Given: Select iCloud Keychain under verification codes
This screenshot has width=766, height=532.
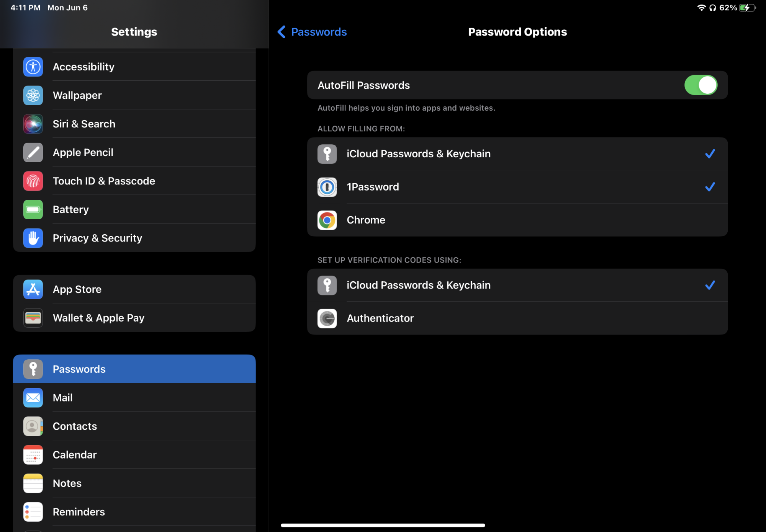Looking at the screenshot, I should (517, 285).
